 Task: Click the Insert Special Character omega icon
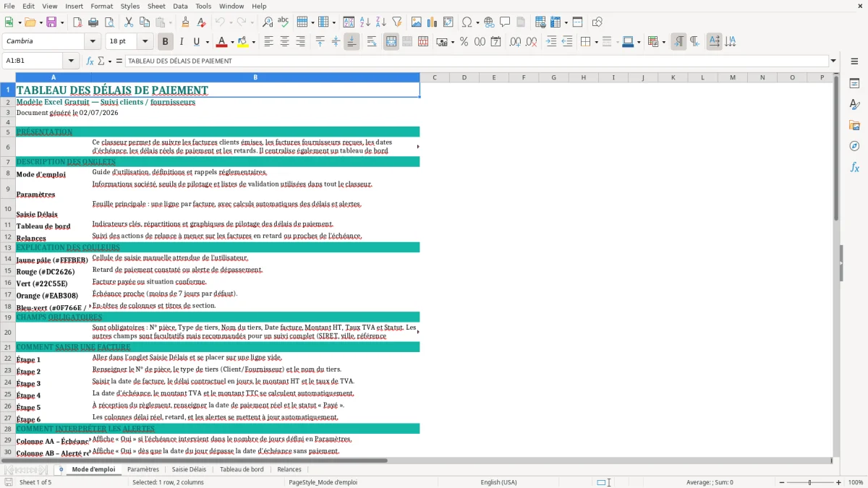[467, 22]
